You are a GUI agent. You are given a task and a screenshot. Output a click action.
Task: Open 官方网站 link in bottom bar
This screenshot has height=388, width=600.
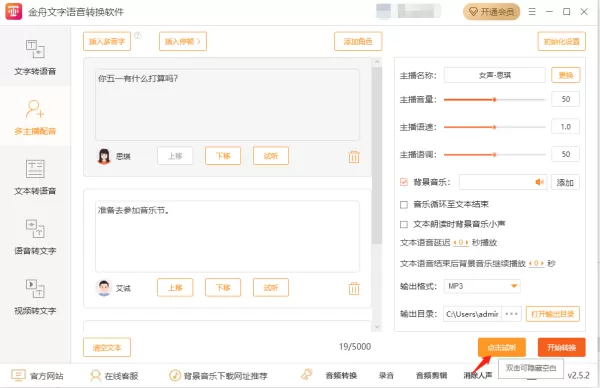coord(47,376)
